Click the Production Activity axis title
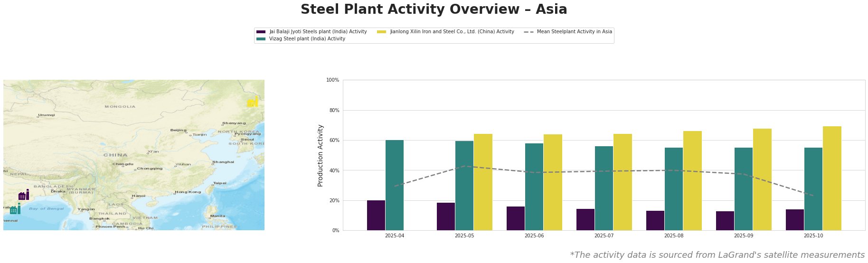This screenshot has height=263, width=868. pos(321,155)
